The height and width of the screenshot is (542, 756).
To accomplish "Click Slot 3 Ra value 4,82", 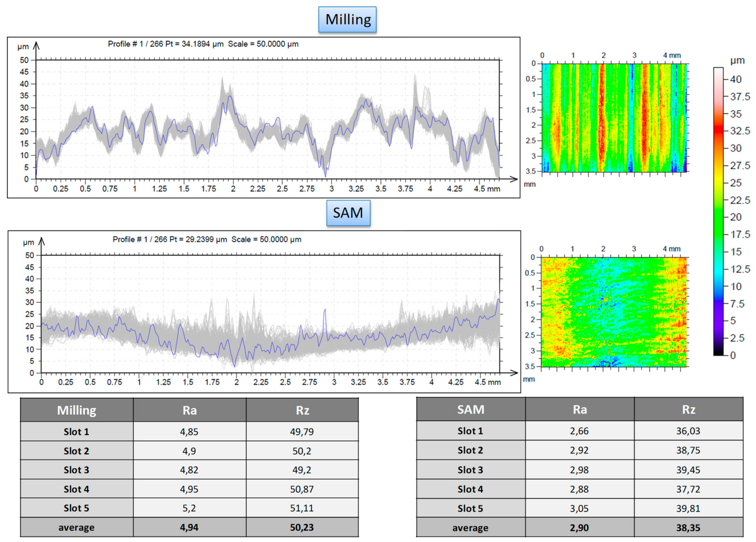I will tap(189, 470).
